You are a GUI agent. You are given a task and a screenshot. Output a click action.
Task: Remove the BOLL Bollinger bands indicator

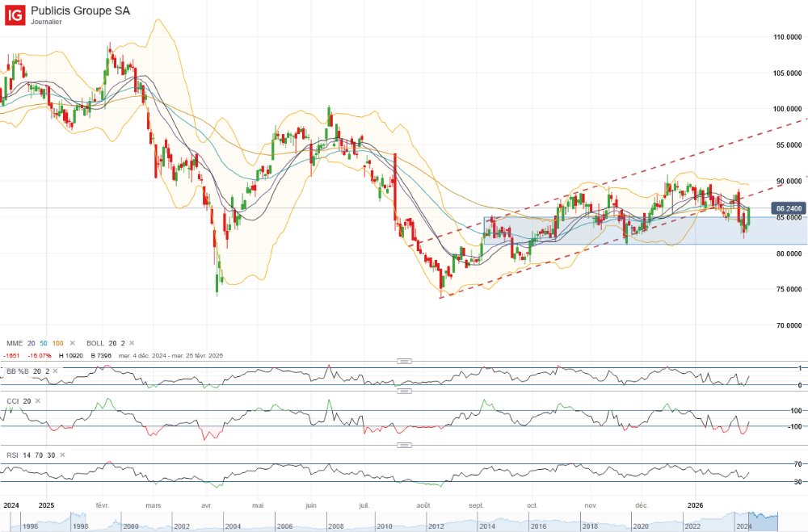132,343
